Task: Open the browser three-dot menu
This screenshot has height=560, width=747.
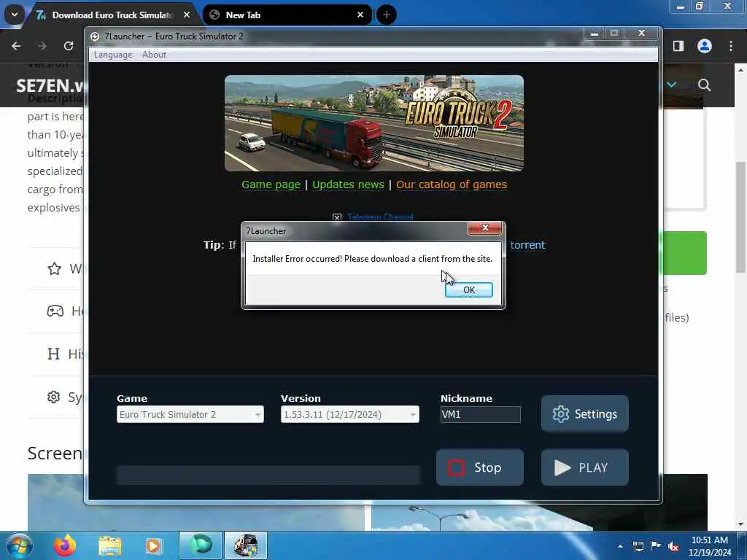Action: point(731,46)
